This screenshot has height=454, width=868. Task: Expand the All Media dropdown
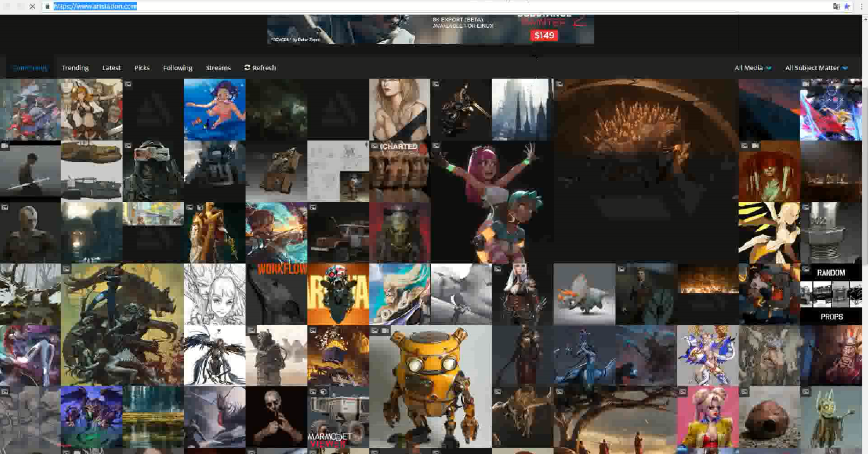(x=753, y=68)
